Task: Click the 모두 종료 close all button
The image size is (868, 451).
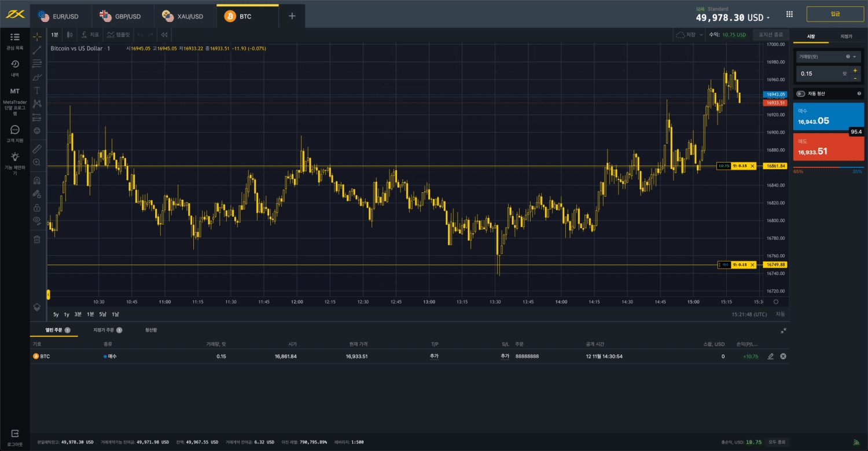Action: coord(776,442)
